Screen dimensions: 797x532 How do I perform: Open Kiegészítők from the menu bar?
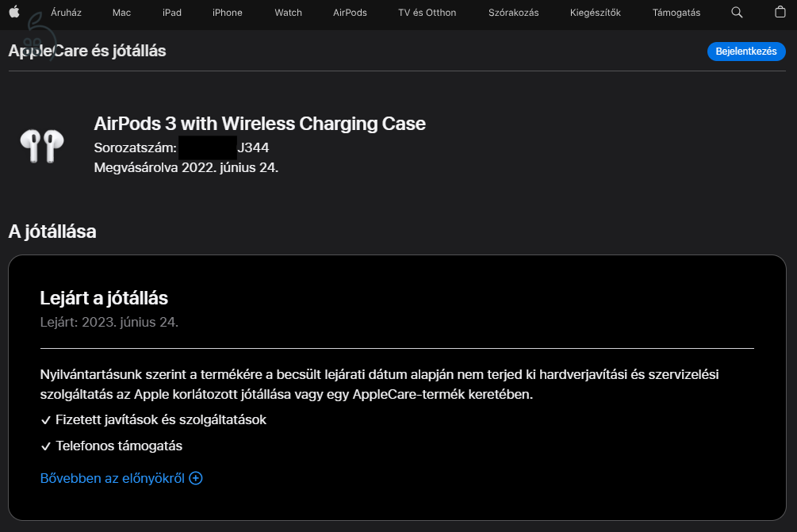(595, 12)
